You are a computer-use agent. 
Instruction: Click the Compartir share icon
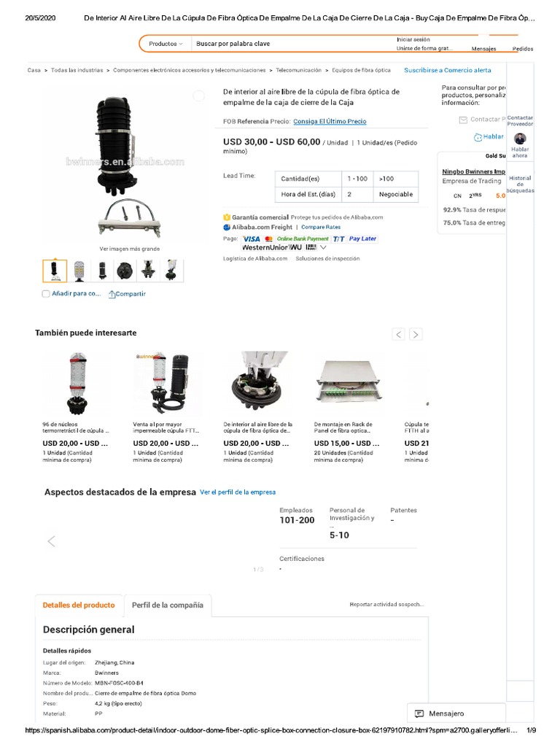(112, 294)
